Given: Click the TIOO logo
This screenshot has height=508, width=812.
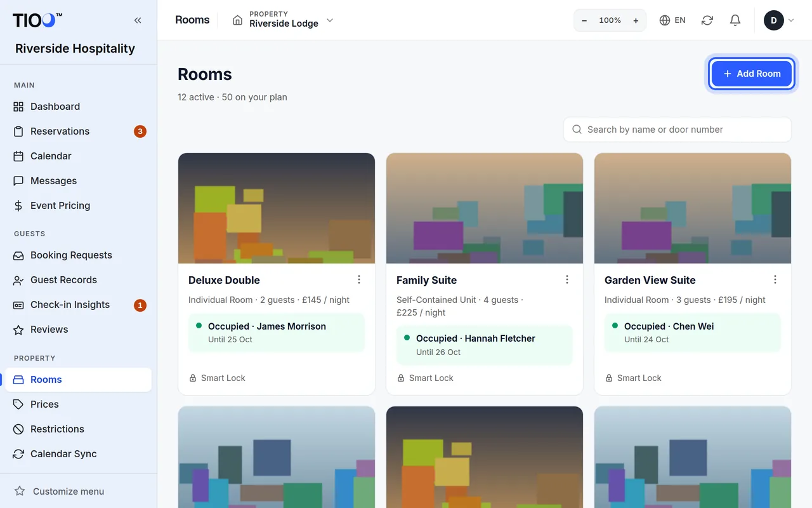Looking at the screenshot, I should 37,20.
